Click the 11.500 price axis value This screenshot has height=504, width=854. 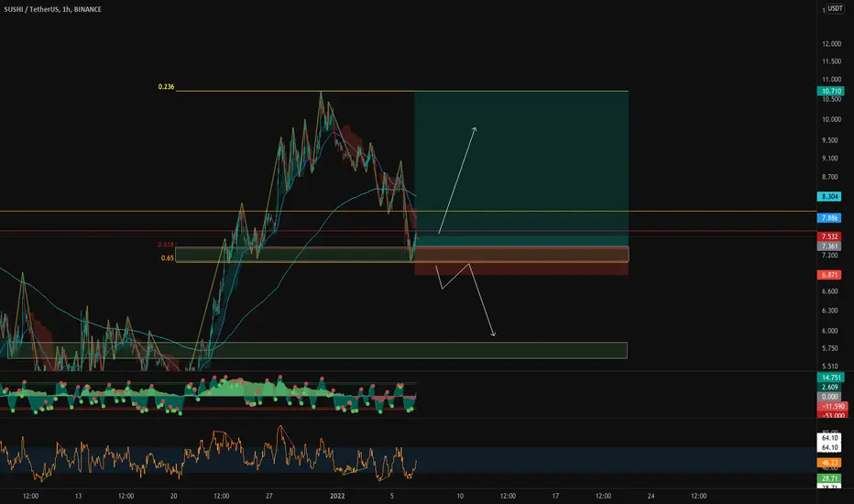click(x=831, y=61)
